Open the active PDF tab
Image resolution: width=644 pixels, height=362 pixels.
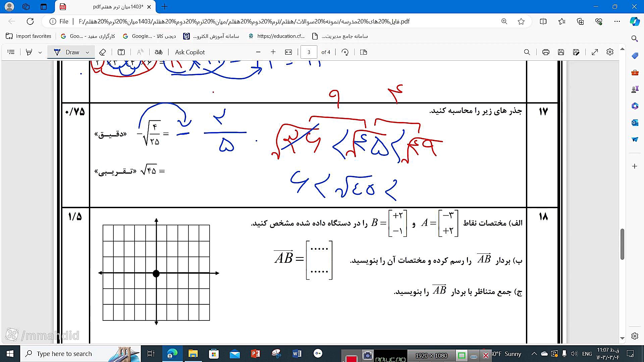coord(106,7)
